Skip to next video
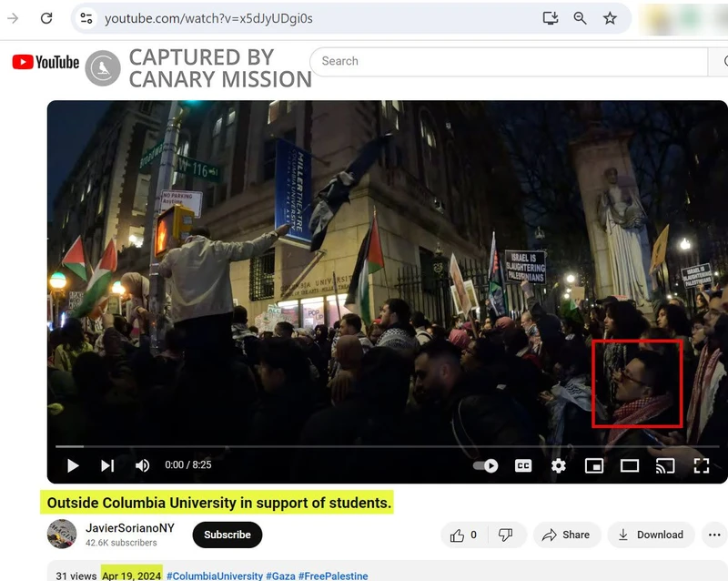 [x=107, y=465]
